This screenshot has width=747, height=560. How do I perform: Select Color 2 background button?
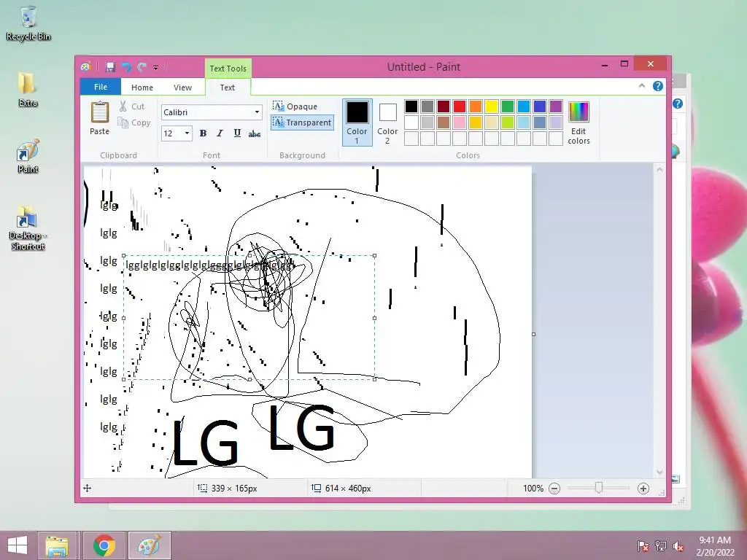pyautogui.click(x=387, y=122)
